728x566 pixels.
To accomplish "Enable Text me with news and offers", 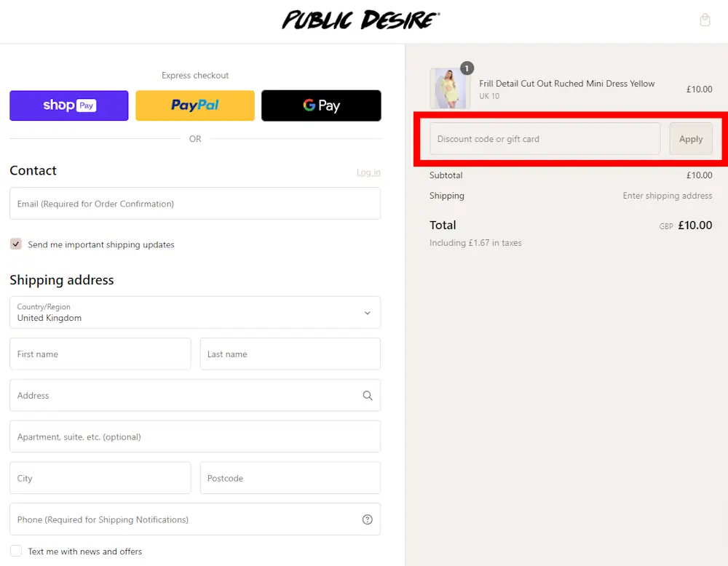I will click(16, 551).
